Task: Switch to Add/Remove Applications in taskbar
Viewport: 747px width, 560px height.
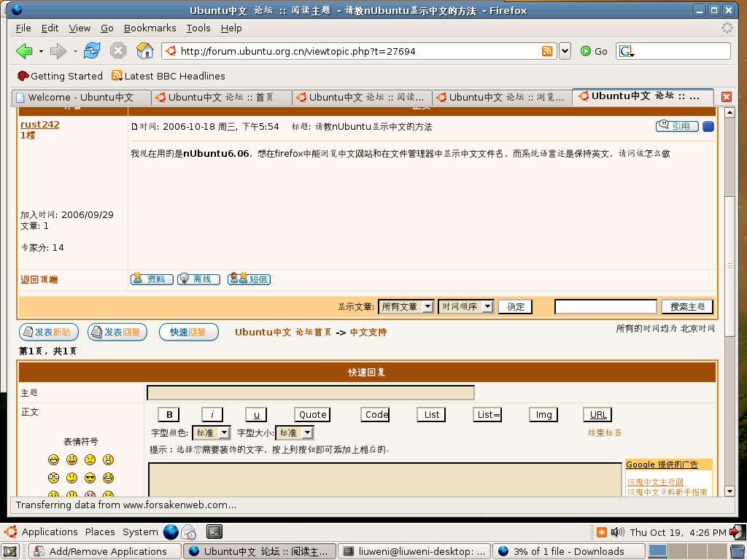Action: (x=106, y=551)
